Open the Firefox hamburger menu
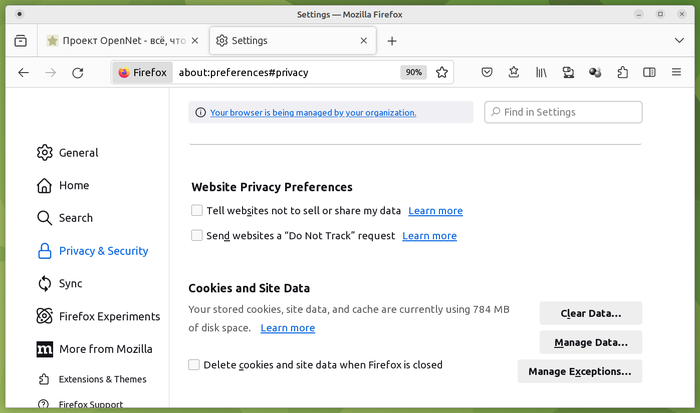Viewport: 700px width, 413px height. [x=677, y=72]
